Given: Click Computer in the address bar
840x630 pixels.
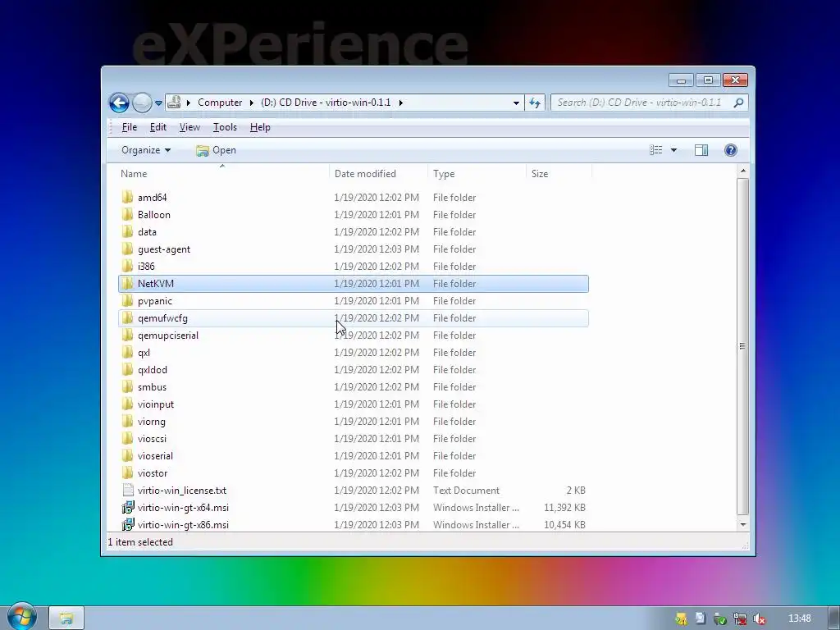Looking at the screenshot, I should (220, 103).
